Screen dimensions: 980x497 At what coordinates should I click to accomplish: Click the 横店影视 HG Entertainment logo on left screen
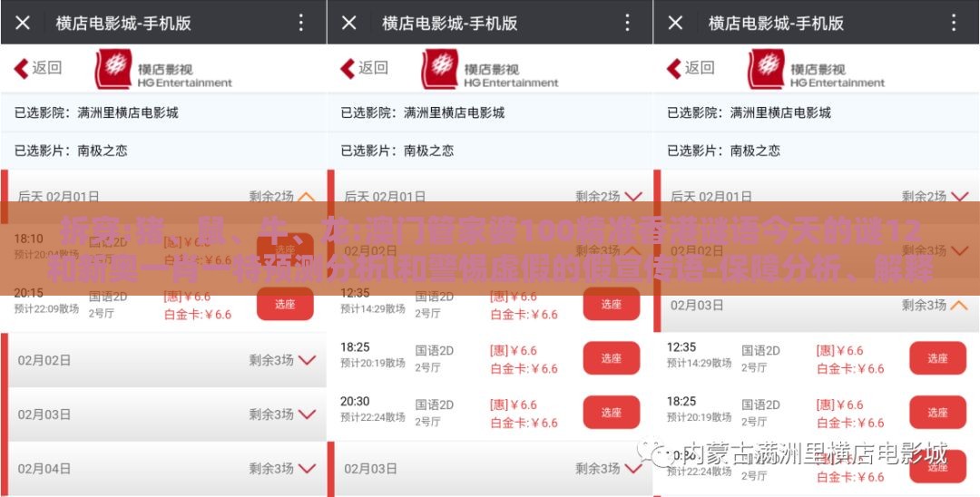pyautogui.click(x=163, y=69)
